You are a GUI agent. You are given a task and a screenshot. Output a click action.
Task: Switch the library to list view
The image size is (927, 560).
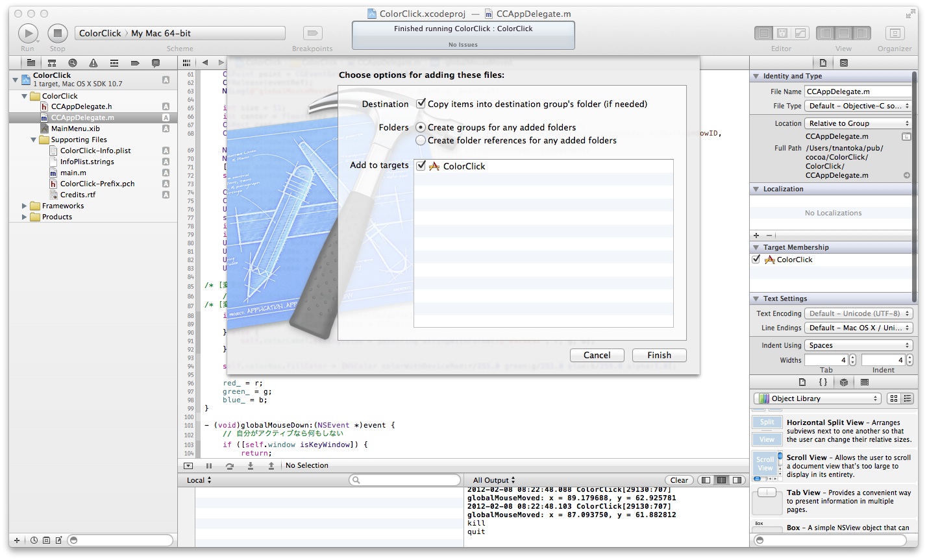coord(907,398)
